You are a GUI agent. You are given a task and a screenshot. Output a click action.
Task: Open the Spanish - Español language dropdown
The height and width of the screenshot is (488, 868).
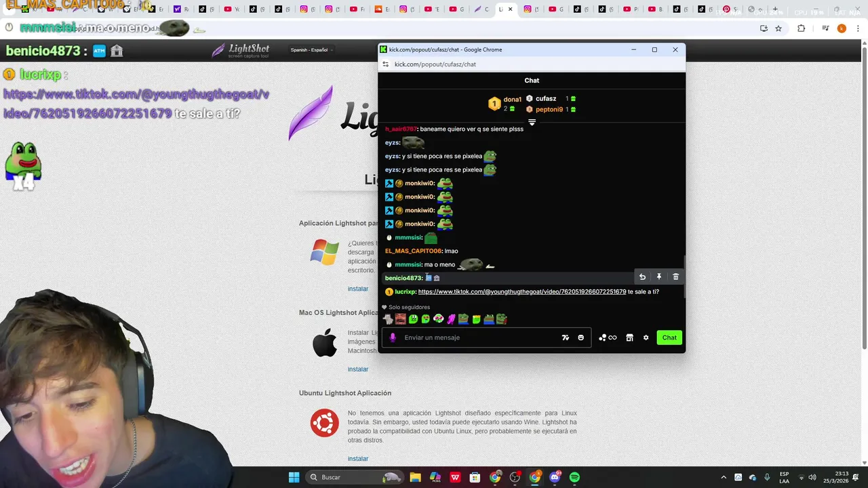(311, 49)
